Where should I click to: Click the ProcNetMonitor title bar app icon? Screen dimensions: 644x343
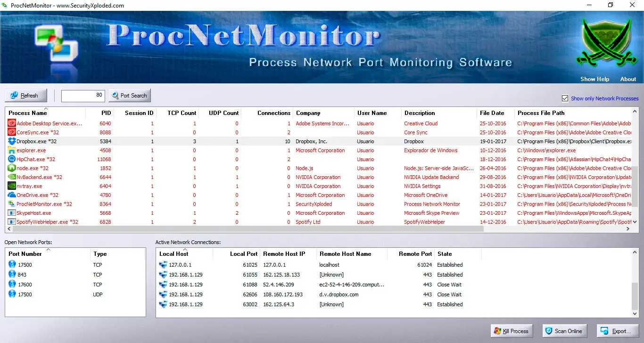[5, 5]
